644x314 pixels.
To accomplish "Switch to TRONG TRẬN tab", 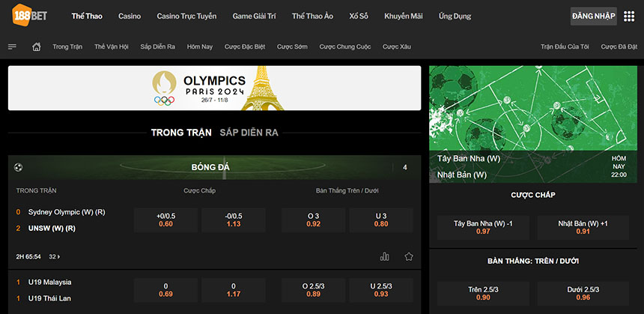I will tap(181, 133).
